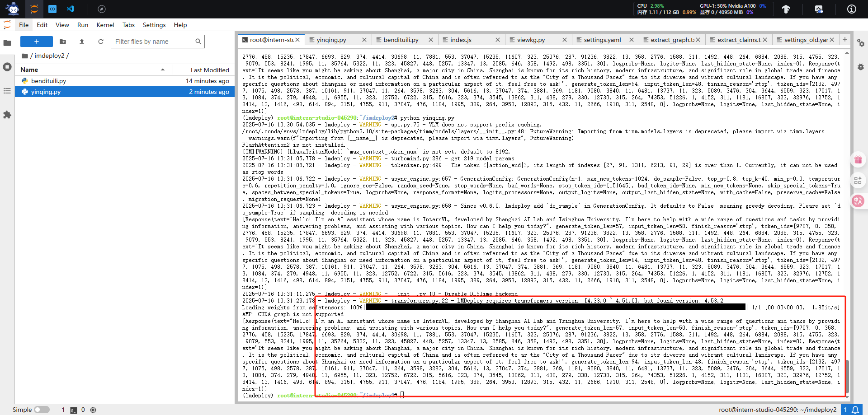The image size is (868, 415).
Task: Click the notification bell in status bar
Action: click(856, 410)
